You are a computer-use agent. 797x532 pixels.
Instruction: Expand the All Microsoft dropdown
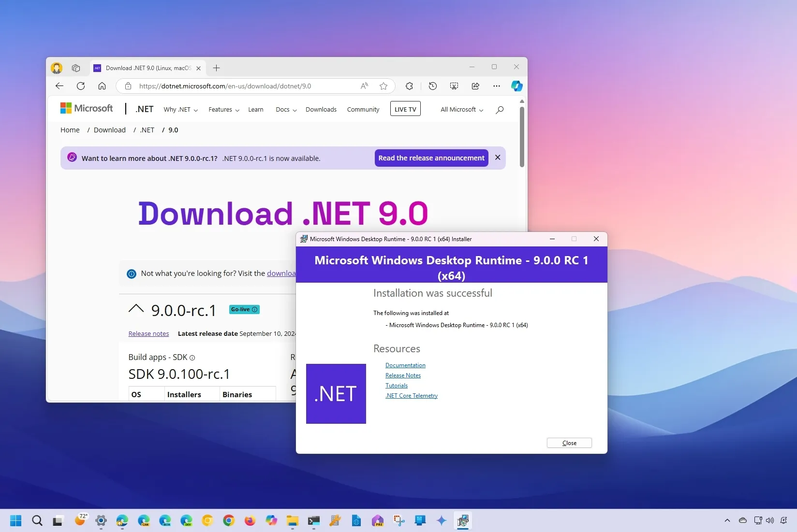point(460,109)
